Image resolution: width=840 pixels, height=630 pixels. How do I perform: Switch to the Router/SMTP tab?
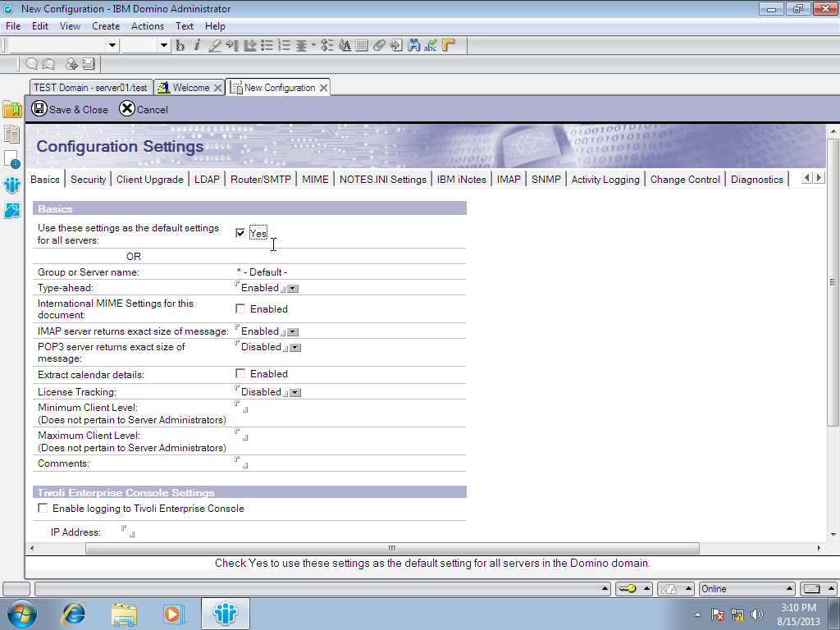(x=260, y=180)
